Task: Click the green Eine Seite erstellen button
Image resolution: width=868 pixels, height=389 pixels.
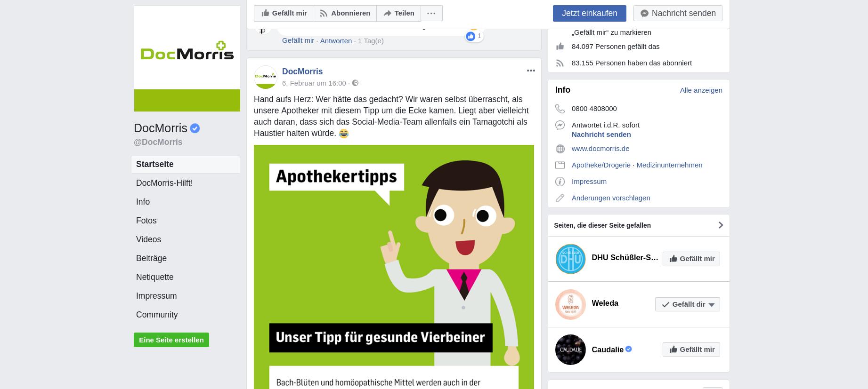Action: (171, 340)
